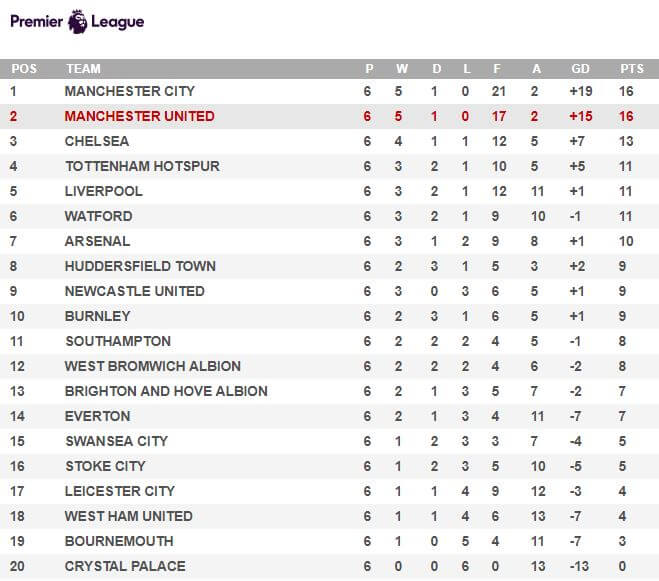Select the Manchester City team name

[x=129, y=91]
